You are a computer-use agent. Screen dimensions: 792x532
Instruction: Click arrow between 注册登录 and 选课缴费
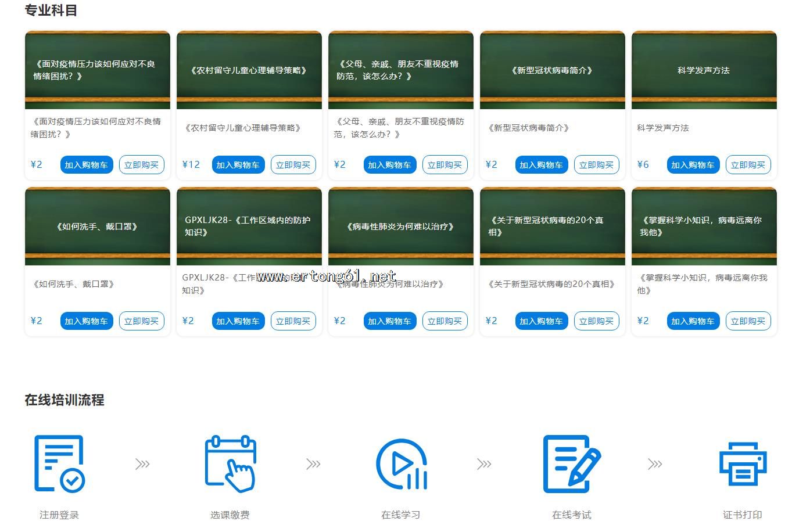tap(142, 463)
